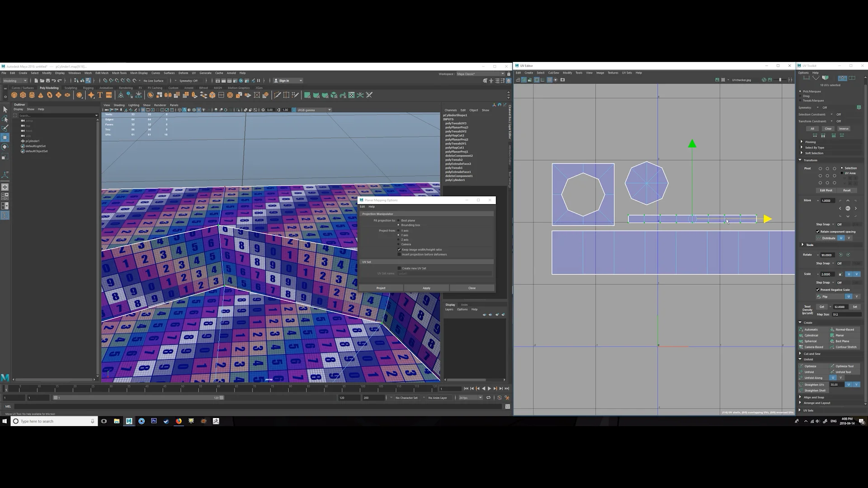Select the Z axis projection option
The image size is (868, 488).
[x=398, y=239]
